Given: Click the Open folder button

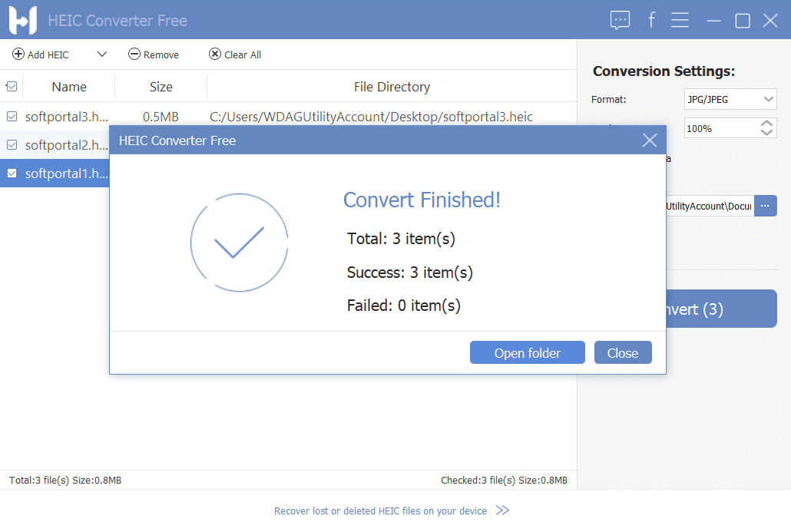Looking at the screenshot, I should (527, 352).
